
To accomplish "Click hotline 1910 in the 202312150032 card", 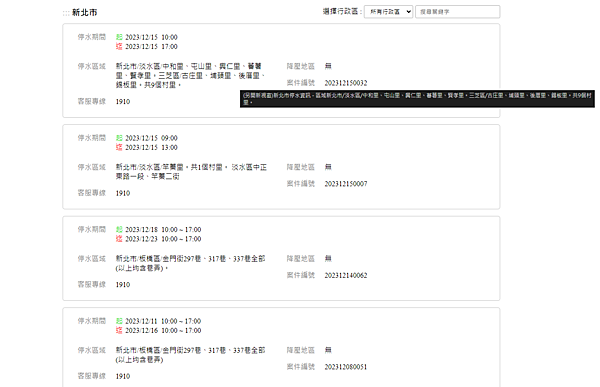I will (123, 102).
